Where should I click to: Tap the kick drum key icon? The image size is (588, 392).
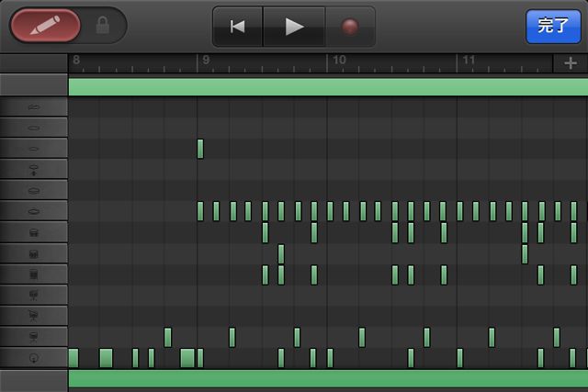[x=34, y=358]
